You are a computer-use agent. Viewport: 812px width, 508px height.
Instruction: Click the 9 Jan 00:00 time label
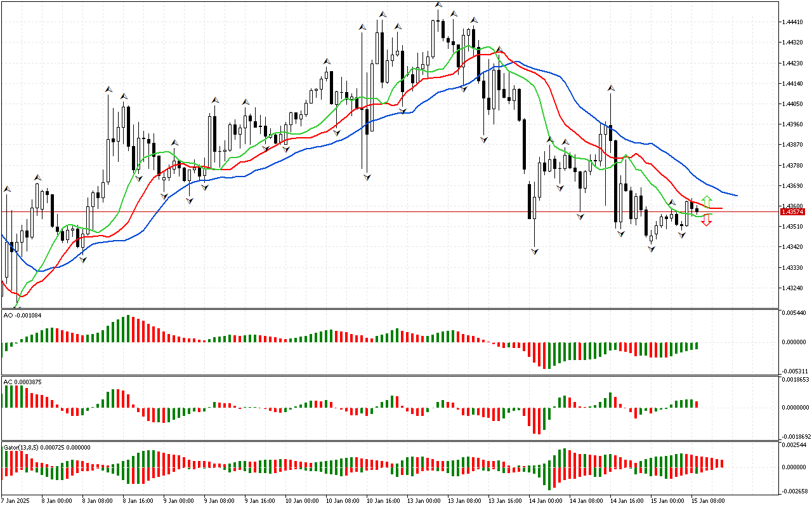tap(178, 500)
